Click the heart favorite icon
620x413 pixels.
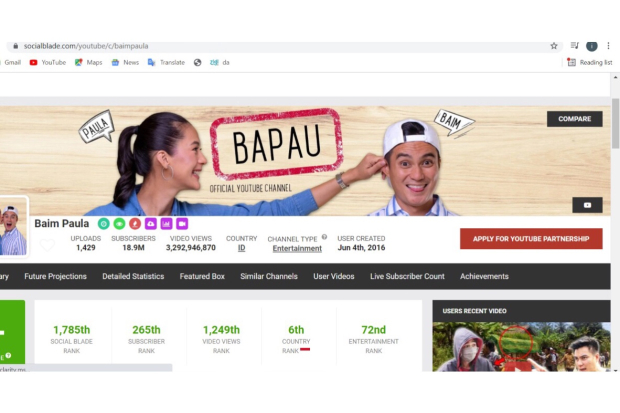[x=47, y=243]
